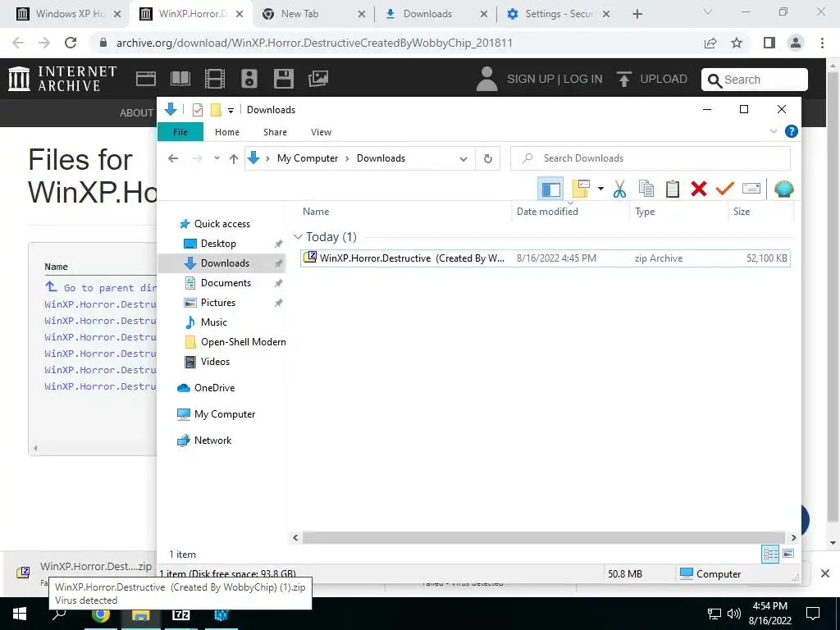Image resolution: width=840 pixels, height=630 pixels.
Task: Open the File tab in Explorer ribbon
Action: [x=180, y=132]
